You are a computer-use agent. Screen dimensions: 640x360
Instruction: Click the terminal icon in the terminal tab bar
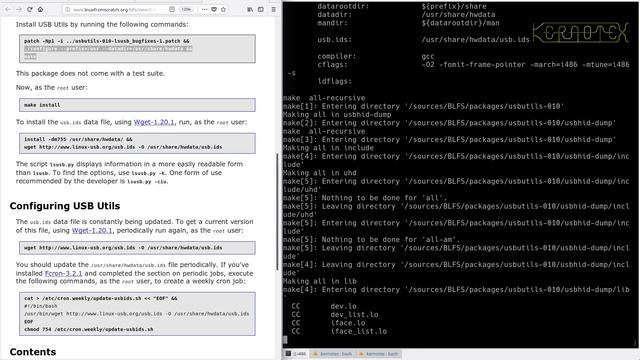coord(288,353)
